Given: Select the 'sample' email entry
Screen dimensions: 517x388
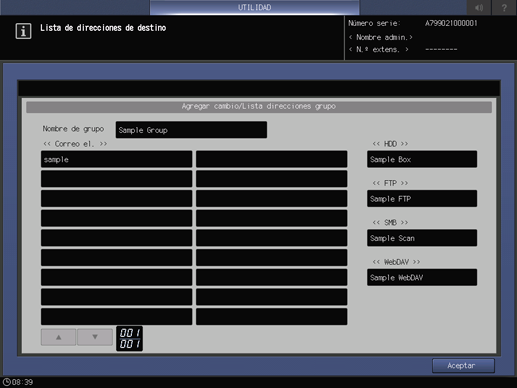Looking at the screenshot, I should point(117,159).
